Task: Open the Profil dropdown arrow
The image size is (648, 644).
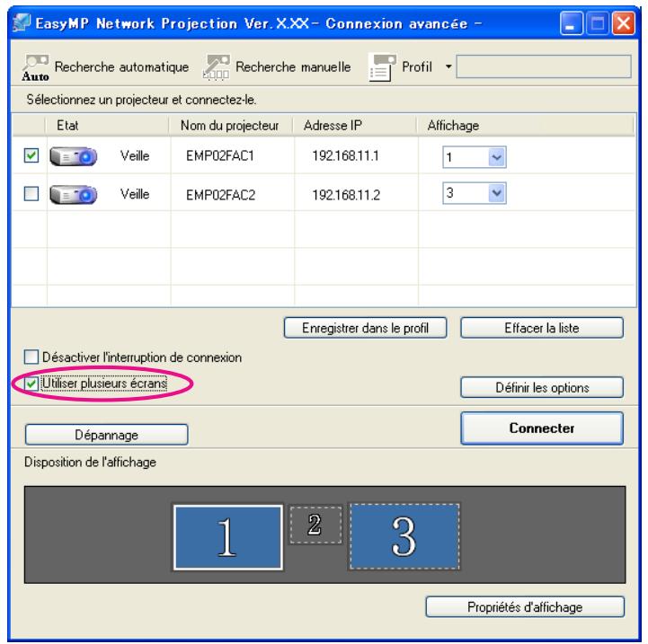Action: click(448, 66)
